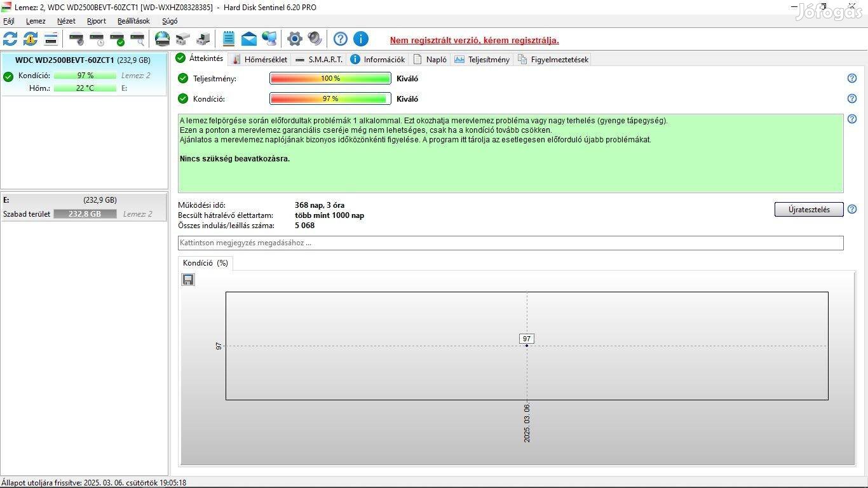Click the blue info about icon

pos(361,39)
